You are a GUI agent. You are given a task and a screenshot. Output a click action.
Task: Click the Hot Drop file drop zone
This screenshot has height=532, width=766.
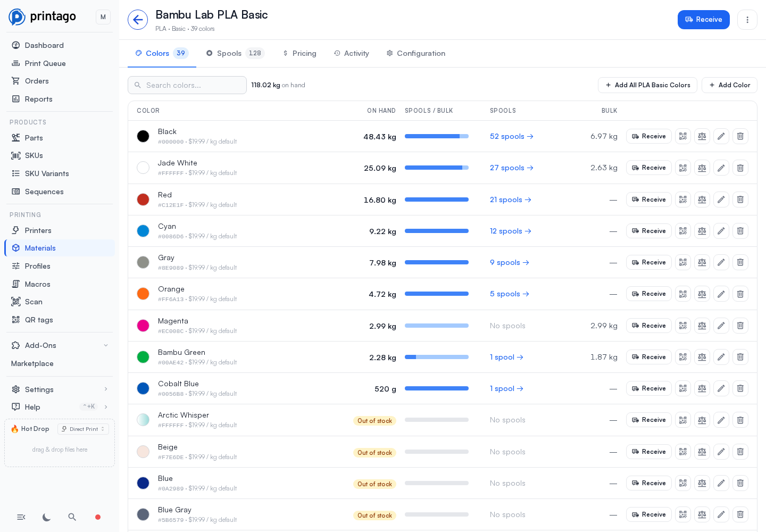pos(60,450)
